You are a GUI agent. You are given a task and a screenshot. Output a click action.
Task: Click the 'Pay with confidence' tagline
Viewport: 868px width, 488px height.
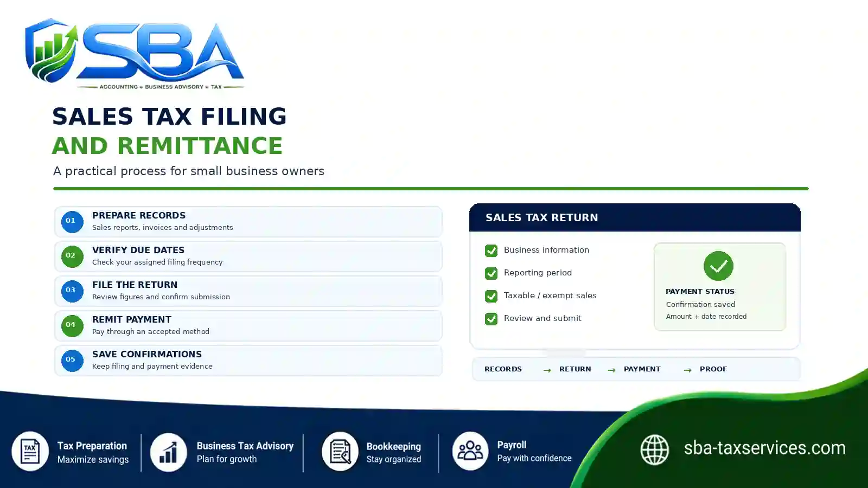(x=534, y=458)
